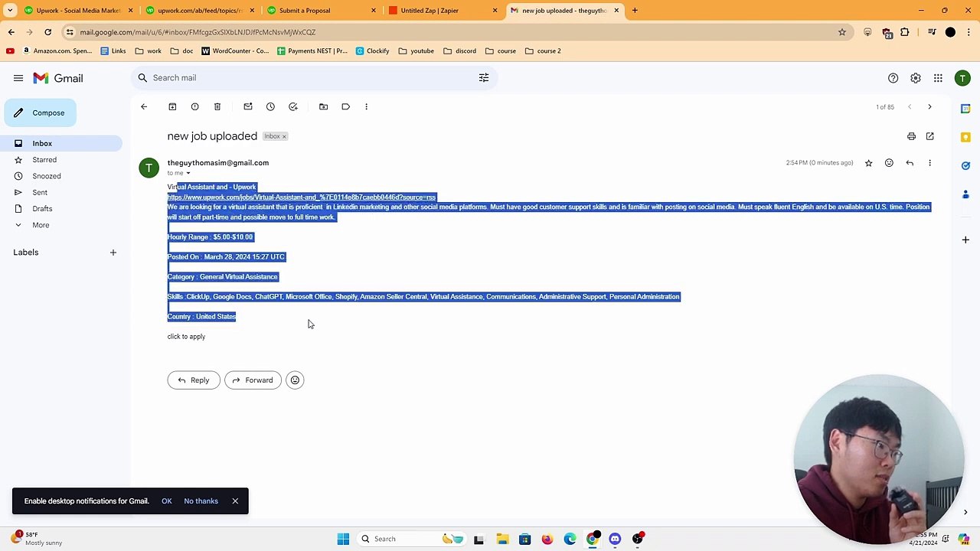Open the 'course 2' bookmarks folder
Viewport: 980px width, 551px height.
pos(543,51)
